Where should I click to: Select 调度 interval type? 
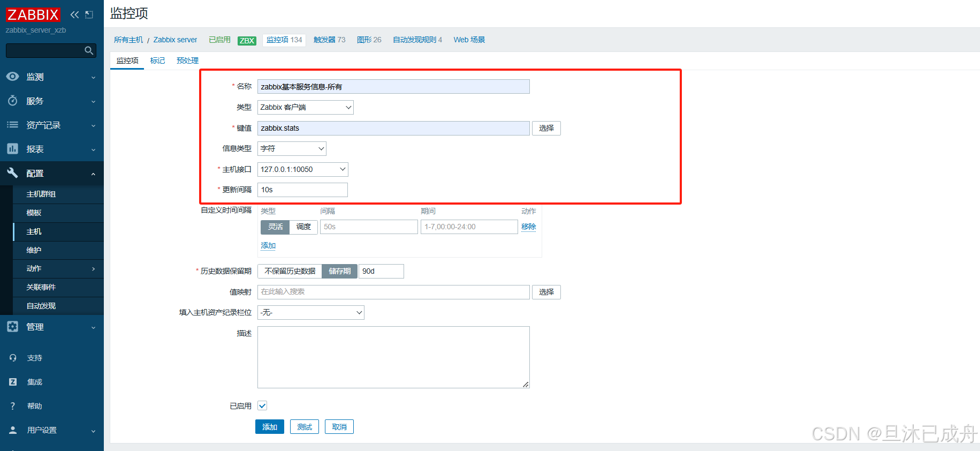[x=303, y=227]
